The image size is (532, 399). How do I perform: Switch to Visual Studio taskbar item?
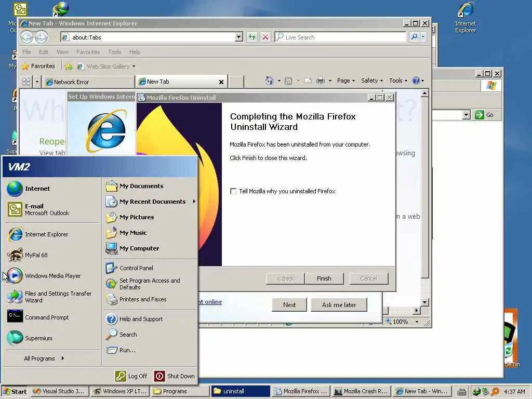(59, 391)
